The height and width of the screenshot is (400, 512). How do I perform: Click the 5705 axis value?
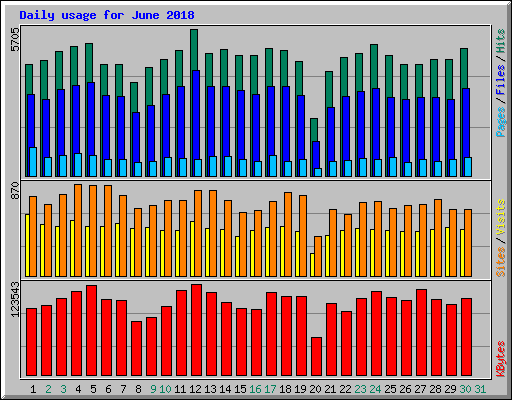coord(15,40)
